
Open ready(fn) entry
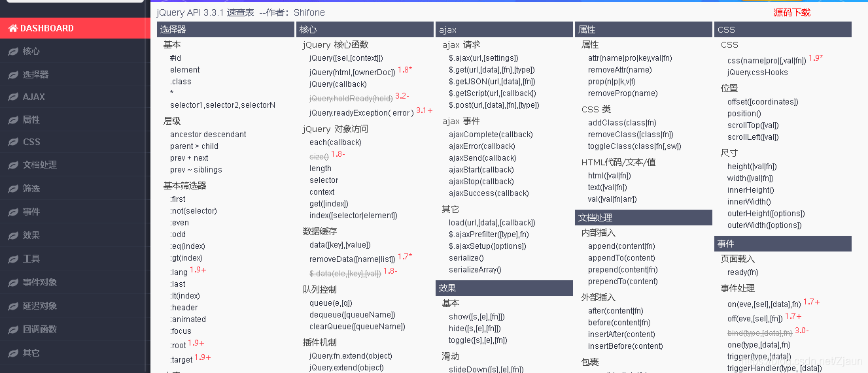742,272
